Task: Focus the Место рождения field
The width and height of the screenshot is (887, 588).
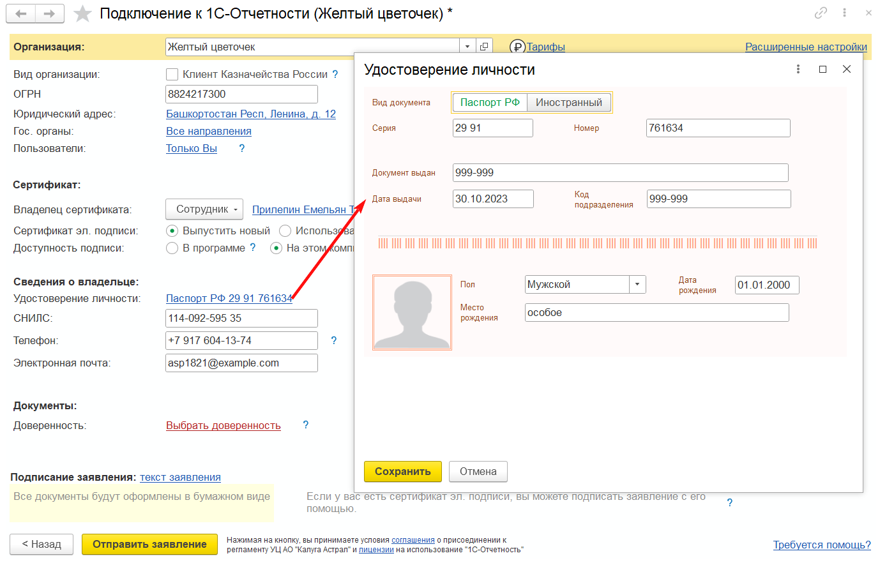Action: (657, 312)
